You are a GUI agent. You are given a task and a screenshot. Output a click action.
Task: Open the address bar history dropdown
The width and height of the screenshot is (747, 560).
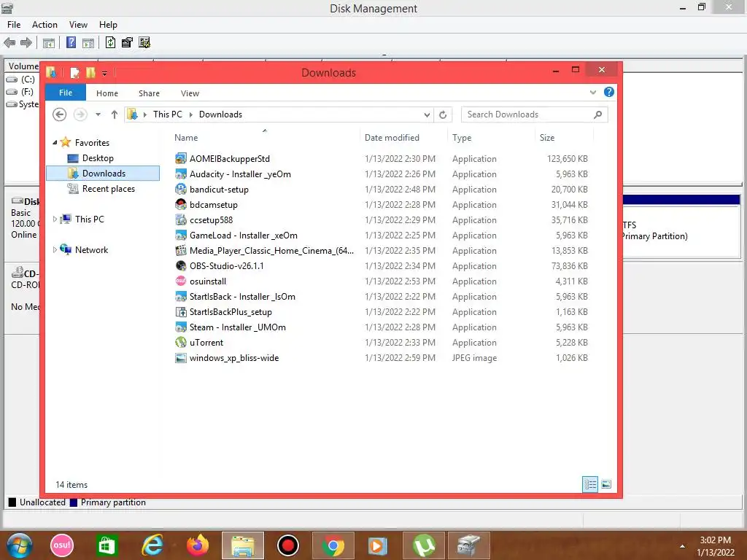click(x=427, y=114)
